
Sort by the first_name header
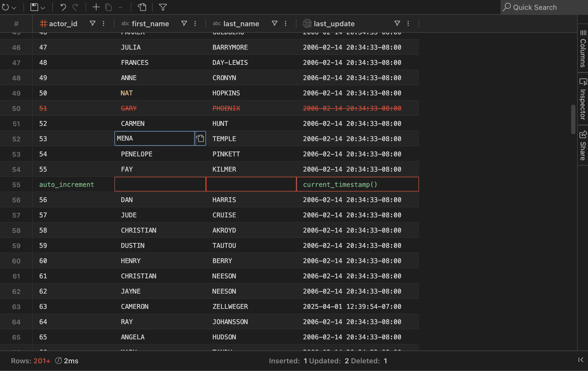[150, 24]
